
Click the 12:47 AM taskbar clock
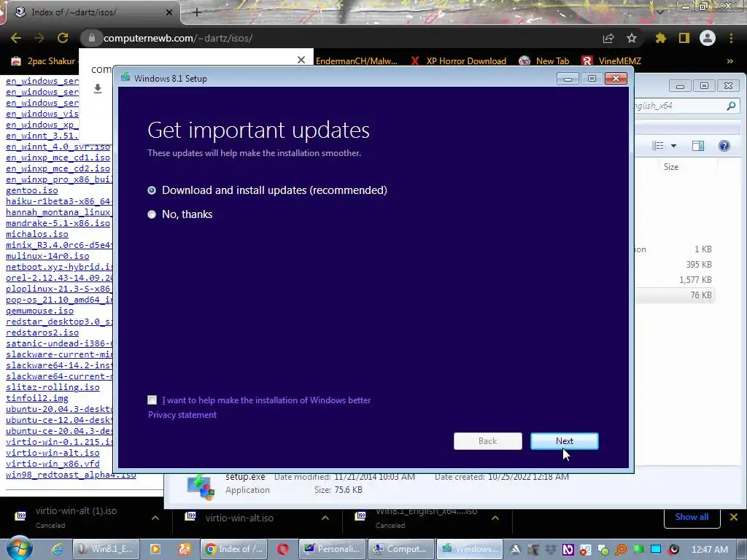point(710,550)
